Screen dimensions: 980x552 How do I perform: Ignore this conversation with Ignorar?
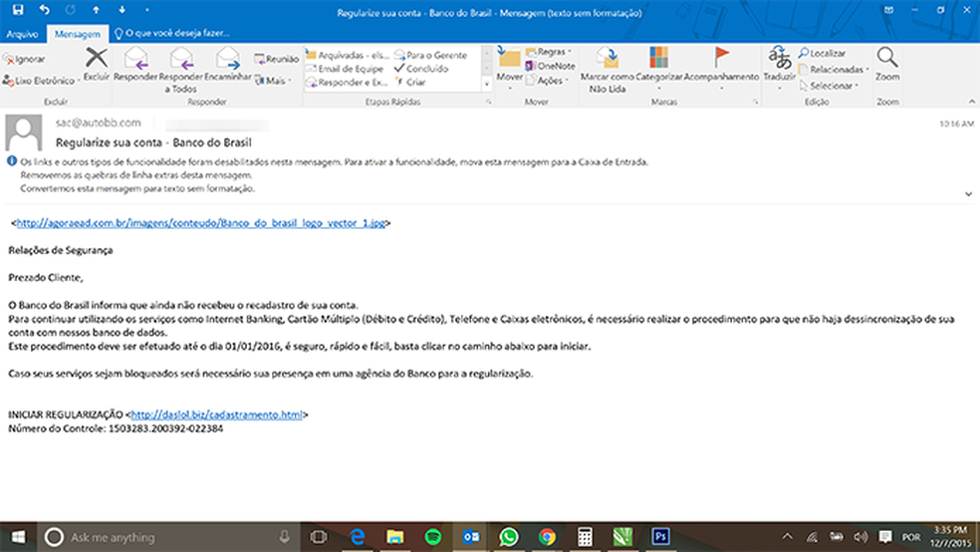[x=24, y=59]
